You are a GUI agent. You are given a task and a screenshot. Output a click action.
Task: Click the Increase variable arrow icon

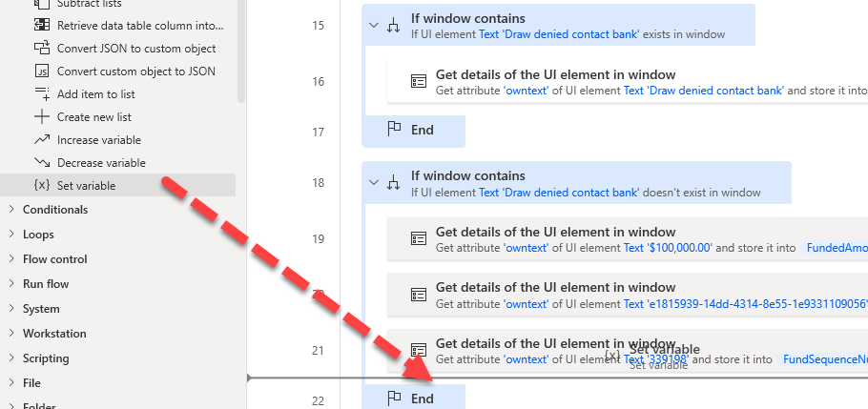click(x=42, y=140)
